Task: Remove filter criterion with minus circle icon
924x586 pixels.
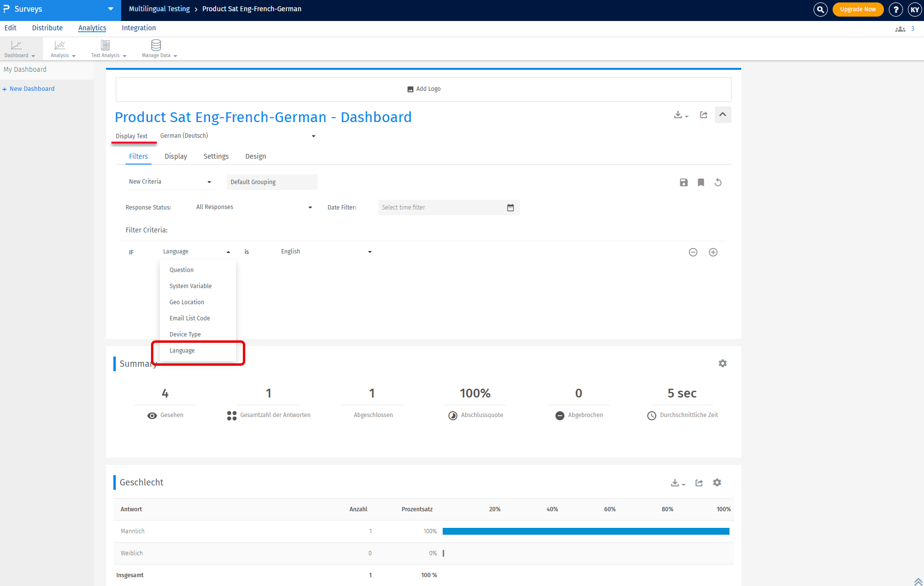Action: point(693,252)
